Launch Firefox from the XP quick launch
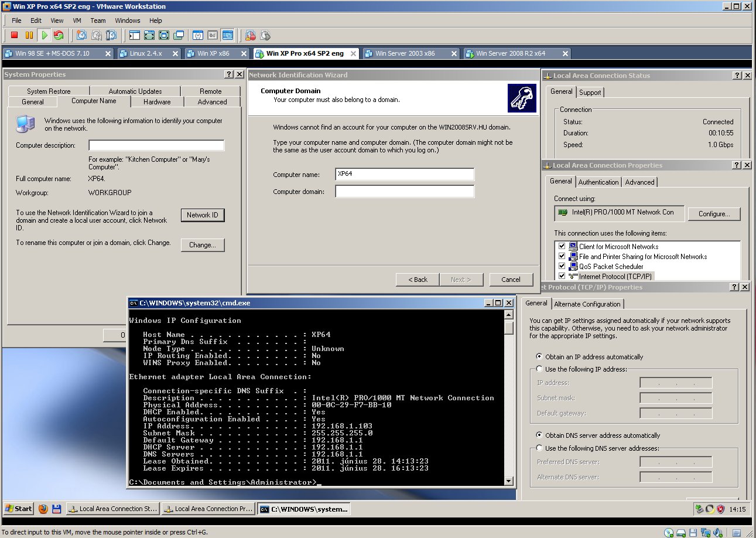 pyautogui.click(x=43, y=509)
